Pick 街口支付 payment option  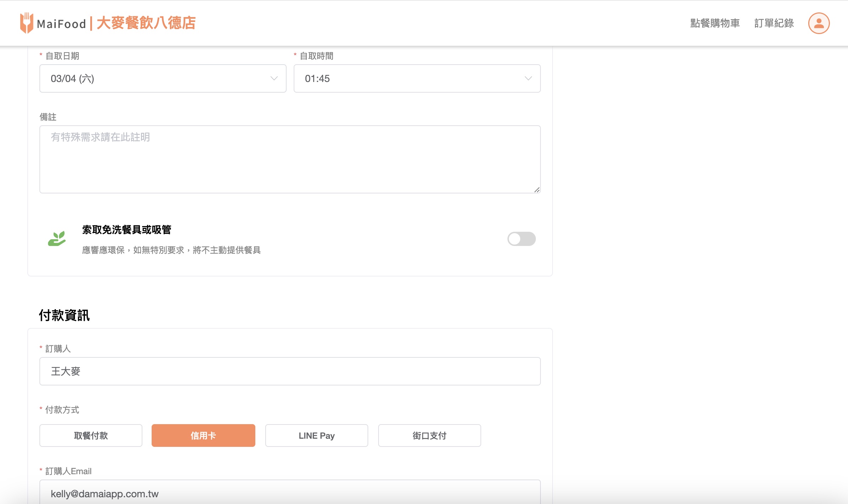pos(429,435)
